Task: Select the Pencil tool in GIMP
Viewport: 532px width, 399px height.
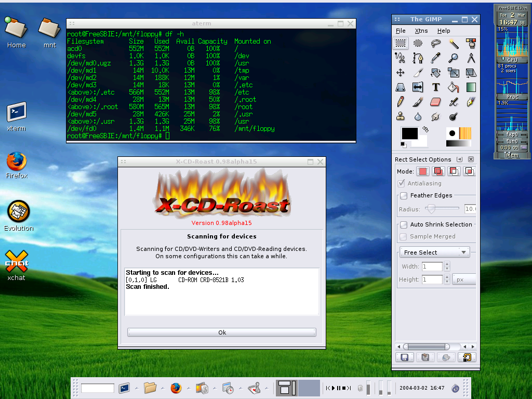Action: [401, 102]
